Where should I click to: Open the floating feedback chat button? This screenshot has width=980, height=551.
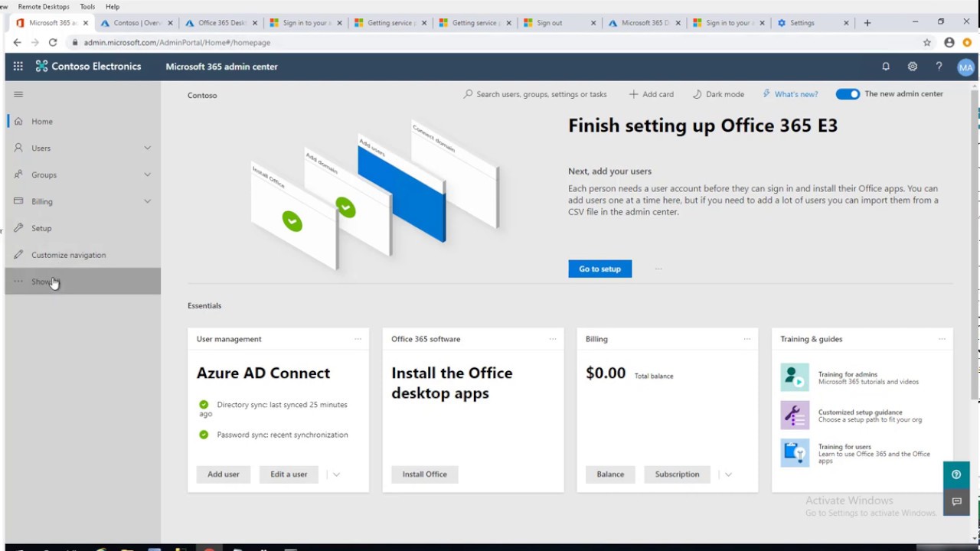point(956,502)
